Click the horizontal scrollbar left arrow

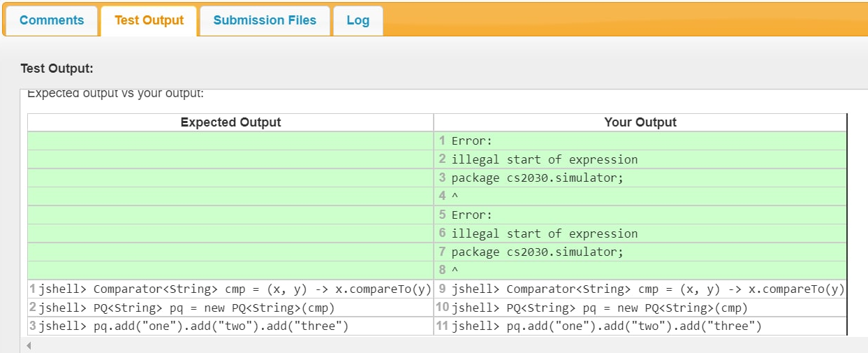click(x=29, y=346)
